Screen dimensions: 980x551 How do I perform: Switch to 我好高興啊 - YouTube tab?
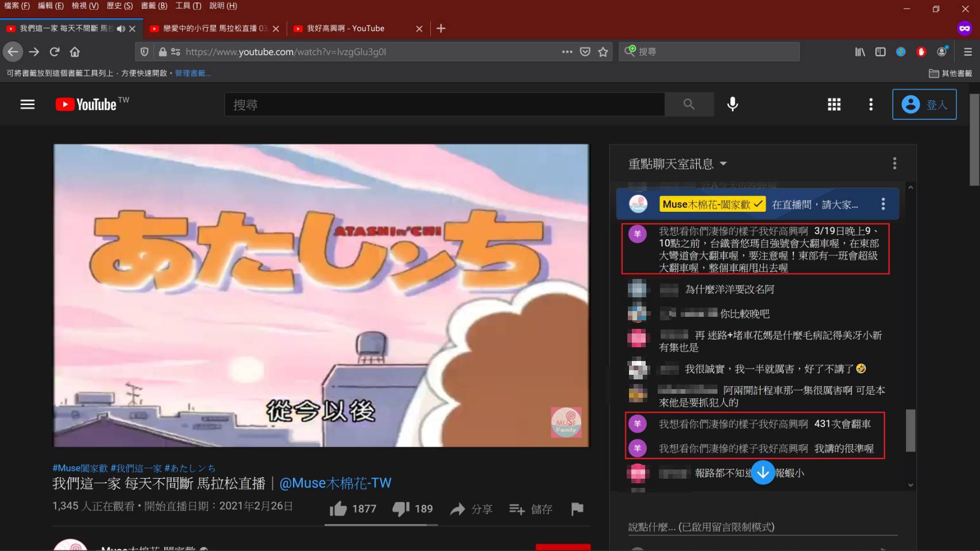point(357,29)
